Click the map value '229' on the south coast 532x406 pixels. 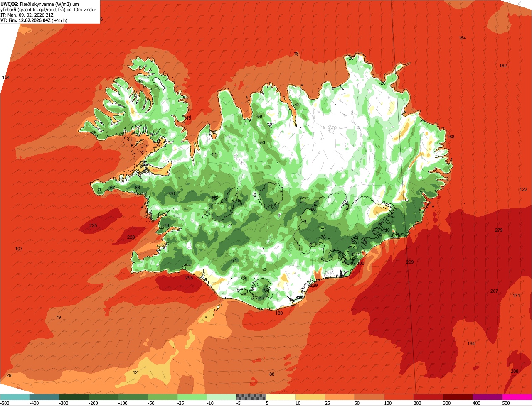tap(314, 285)
